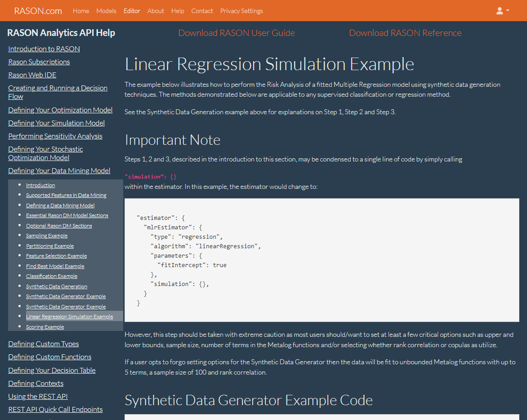Open the Data Mining Introduction subtopic
527x420 pixels.
pyautogui.click(x=40, y=185)
